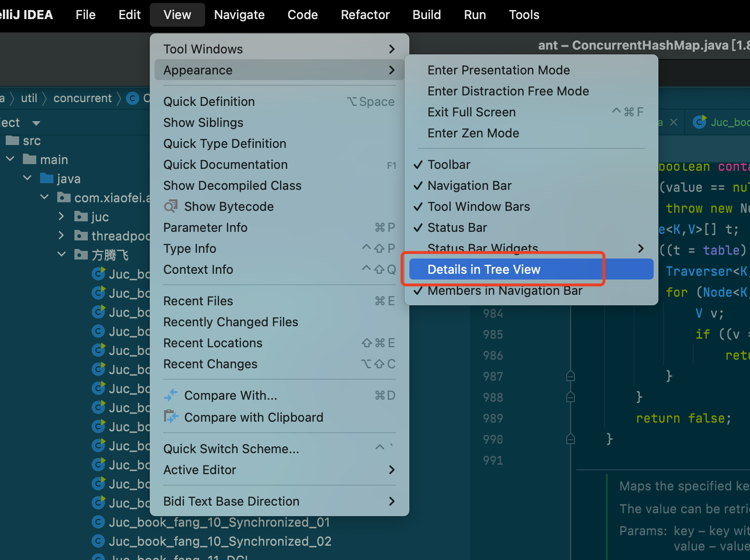Collapse the main folder
This screenshot has width=750, height=560.
(x=10, y=159)
